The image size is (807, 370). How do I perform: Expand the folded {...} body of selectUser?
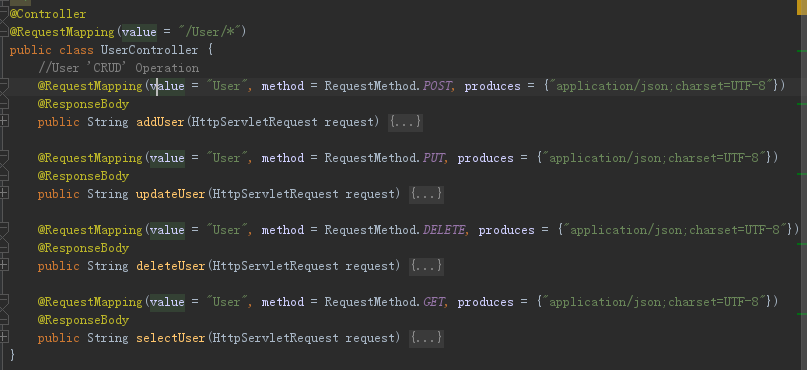(426, 338)
